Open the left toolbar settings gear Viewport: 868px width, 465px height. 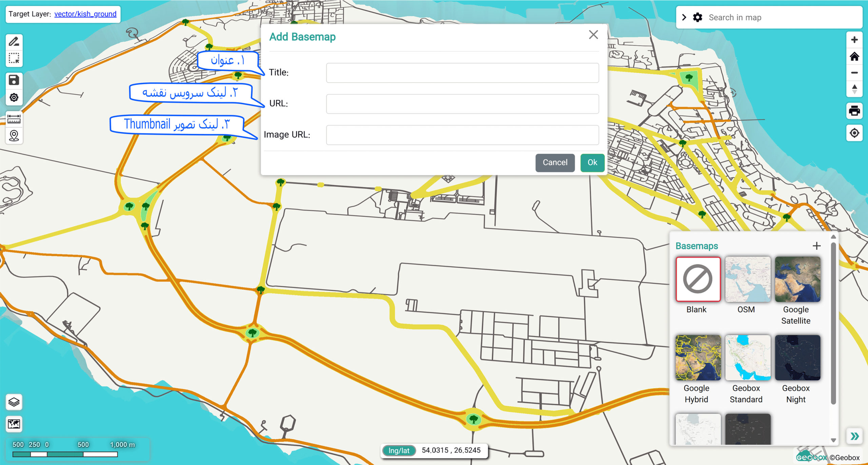[14, 98]
